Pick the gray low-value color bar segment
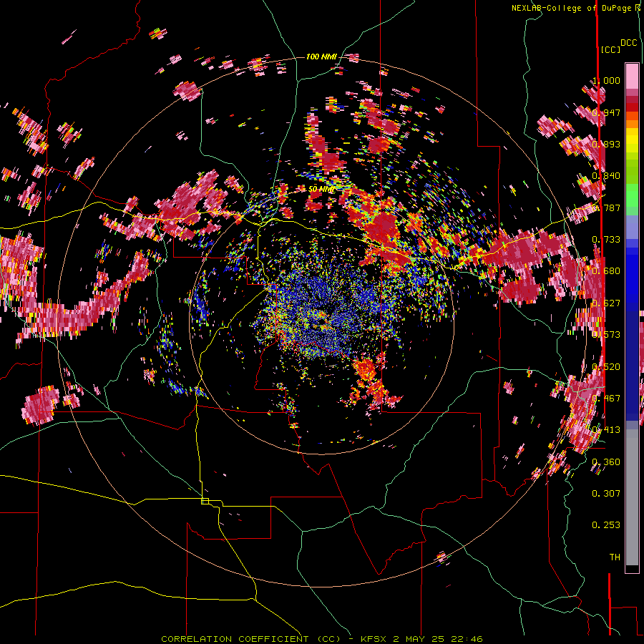 (x=632, y=497)
